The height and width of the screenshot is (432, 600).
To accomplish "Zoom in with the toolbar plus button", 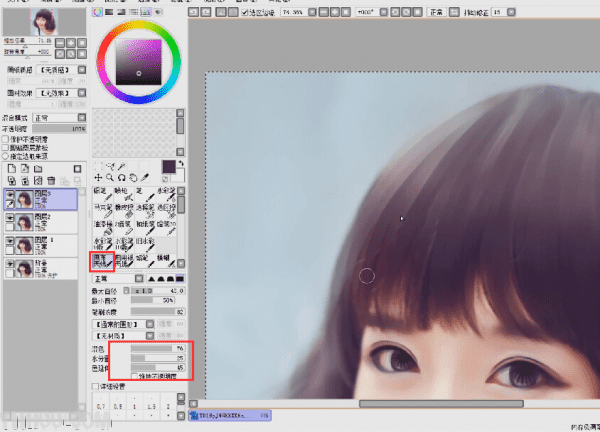I will click(335, 12).
